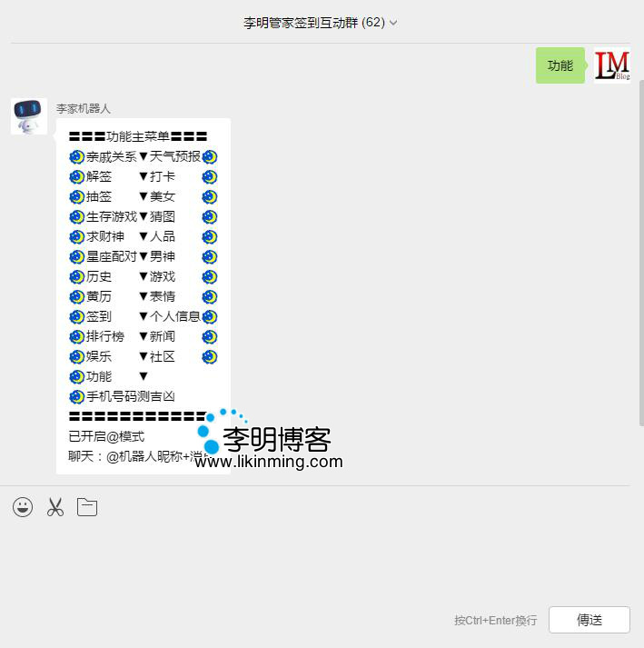This screenshot has width=644, height=648.
Task: Click the LM Blog user avatar
Action: tap(612, 65)
